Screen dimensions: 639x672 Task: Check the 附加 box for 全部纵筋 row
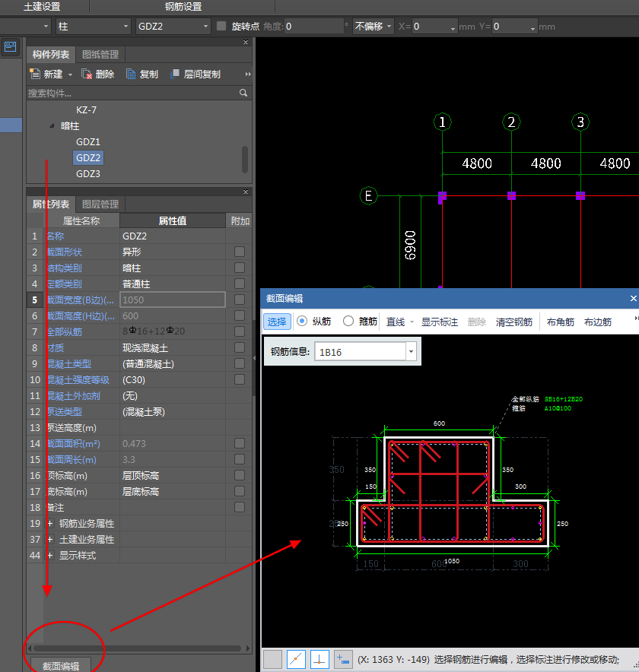[x=240, y=331]
